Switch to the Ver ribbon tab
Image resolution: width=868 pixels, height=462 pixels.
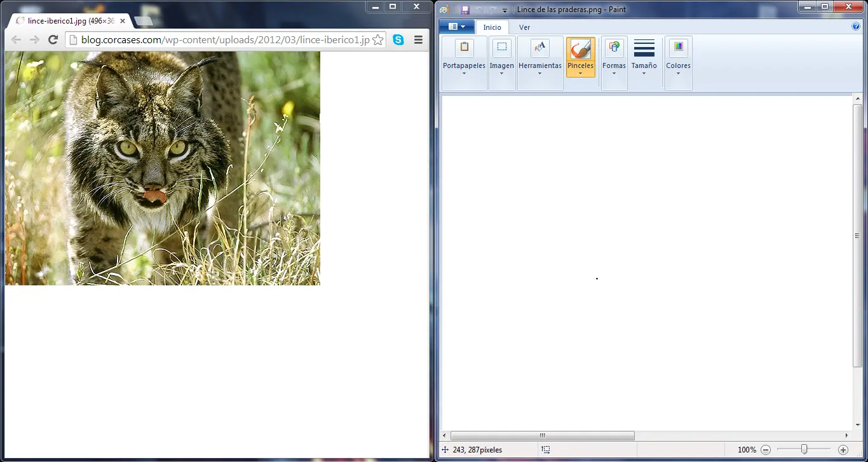(x=524, y=27)
